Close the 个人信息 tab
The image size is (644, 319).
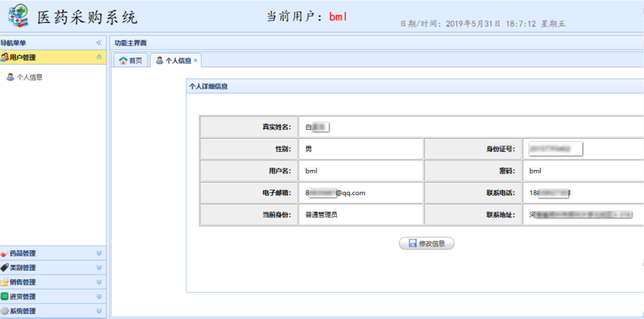(196, 61)
